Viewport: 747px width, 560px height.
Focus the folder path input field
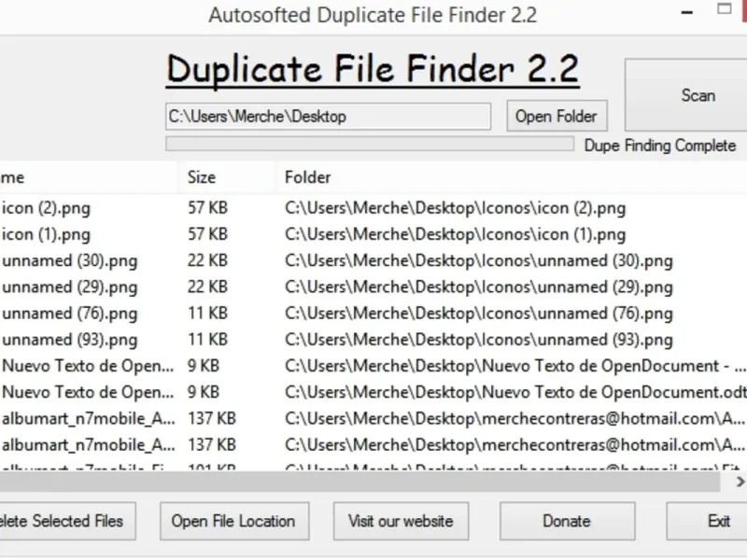tap(328, 117)
